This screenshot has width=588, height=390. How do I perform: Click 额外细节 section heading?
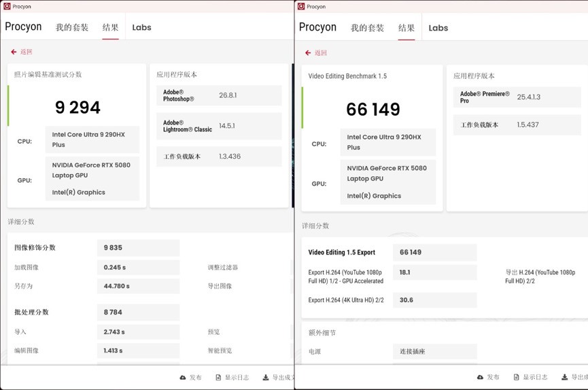322,333
